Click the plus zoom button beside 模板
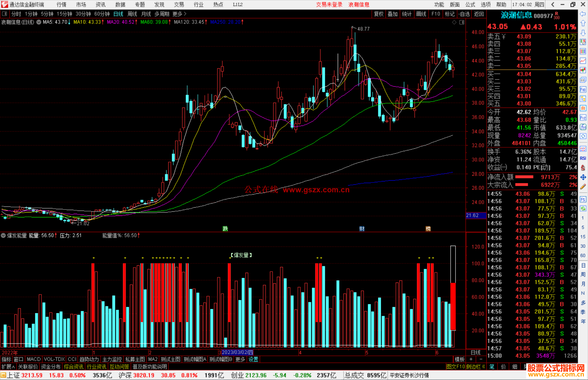This screenshot has width=588, height=380. [x=471, y=359]
